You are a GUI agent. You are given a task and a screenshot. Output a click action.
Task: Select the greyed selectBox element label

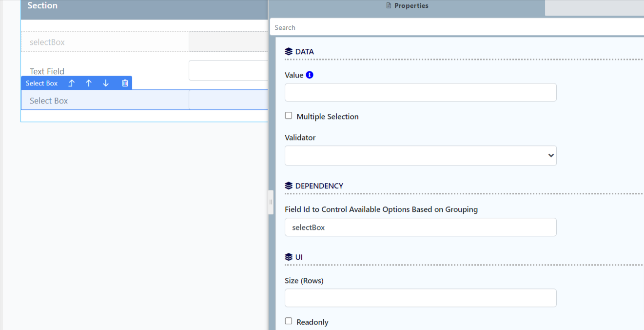pyautogui.click(x=47, y=42)
